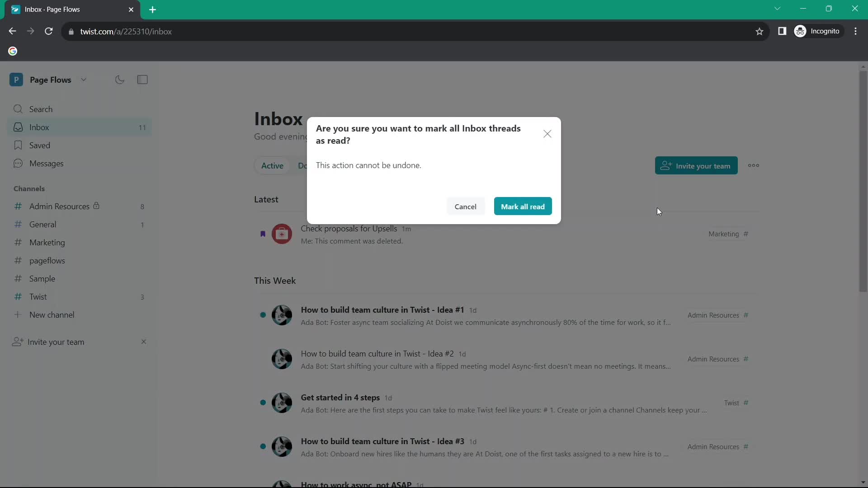Click the Invite your team button
Image resolution: width=868 pixels, height=488 pixels.
[x=696, y=166]
